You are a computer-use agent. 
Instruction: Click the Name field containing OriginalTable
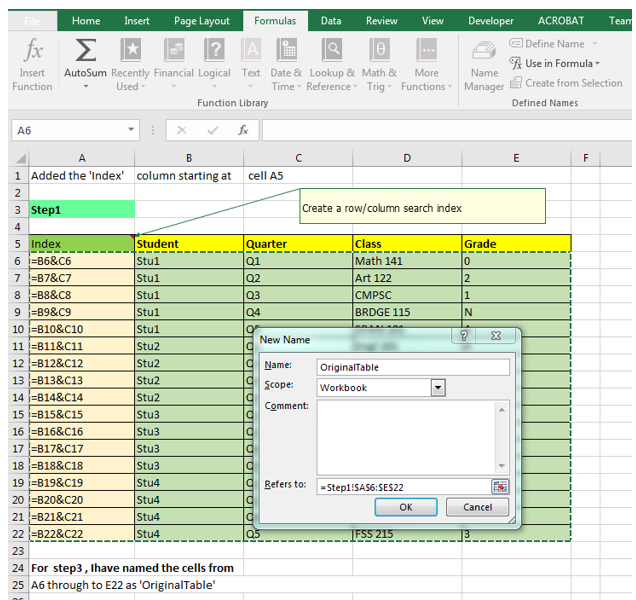coord(413,367)
